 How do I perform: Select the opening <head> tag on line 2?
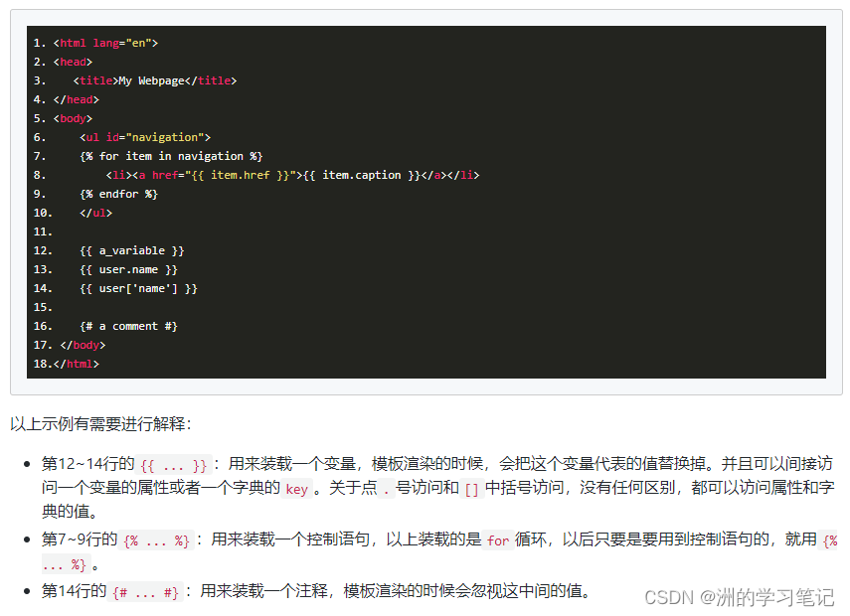pyautogui.click(x=74, y=62)
